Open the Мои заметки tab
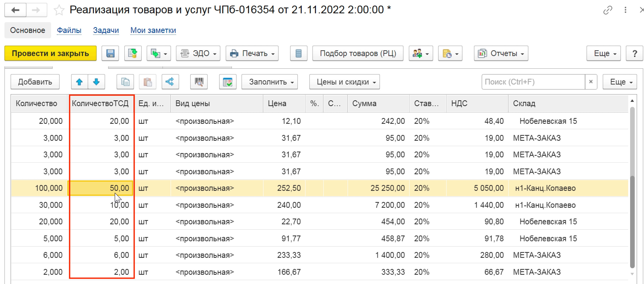 [x=153, y=30]
